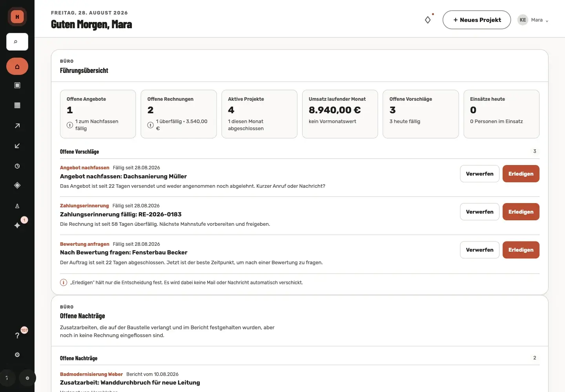This screenshot has width=565, height=392.
Task: Go to the home dashboard icon
Action: 17,67
